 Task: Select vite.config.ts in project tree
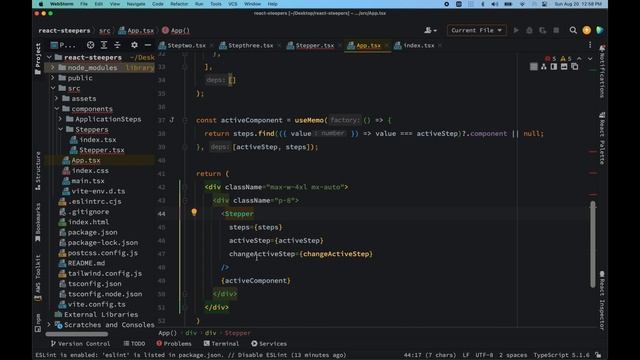click(97, 304)
